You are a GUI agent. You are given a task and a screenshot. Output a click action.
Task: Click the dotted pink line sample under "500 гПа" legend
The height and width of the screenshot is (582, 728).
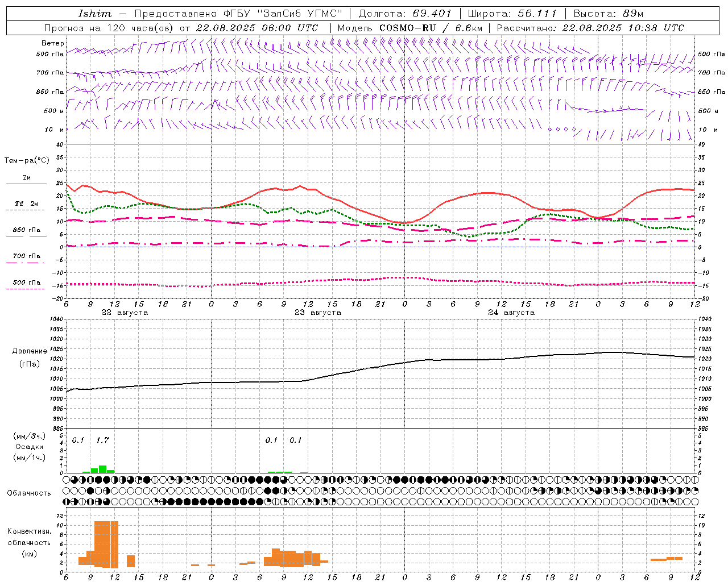26,289
